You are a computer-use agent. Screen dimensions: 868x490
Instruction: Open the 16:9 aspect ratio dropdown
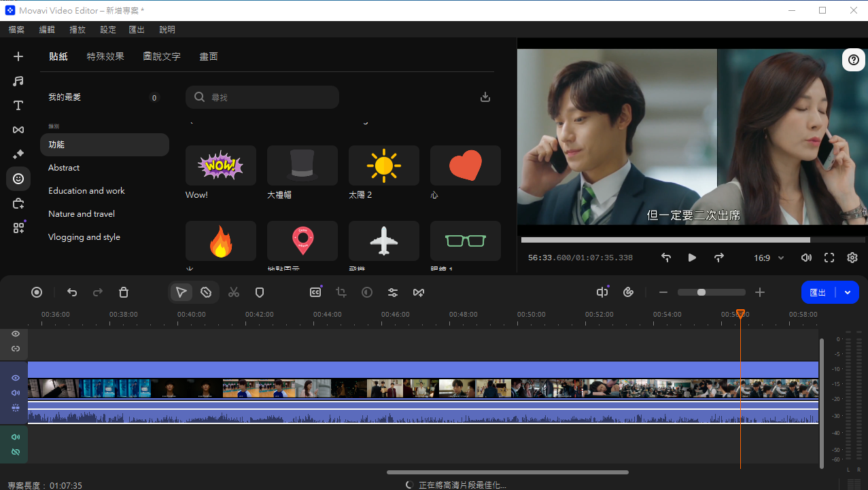click(769, 258)
